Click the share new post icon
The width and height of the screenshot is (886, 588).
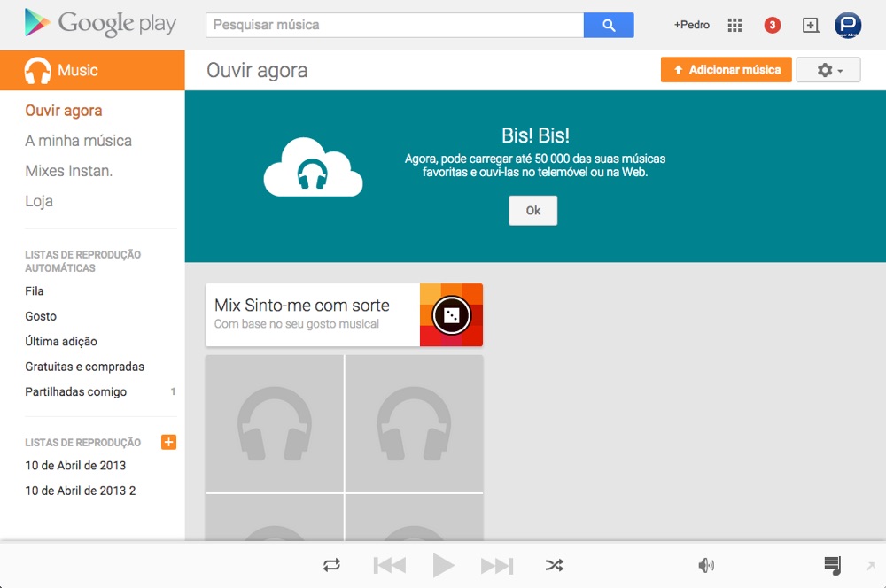[811, 25]
